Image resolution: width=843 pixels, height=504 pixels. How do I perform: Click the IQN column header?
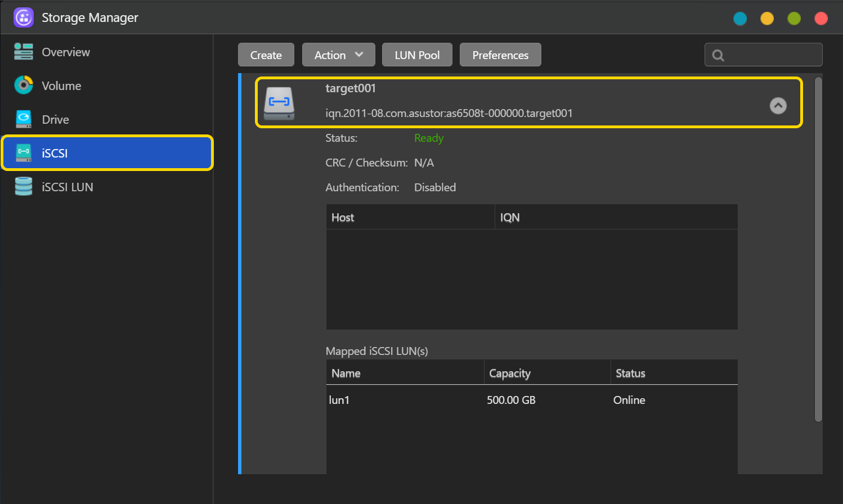click(x=616, y=217)
